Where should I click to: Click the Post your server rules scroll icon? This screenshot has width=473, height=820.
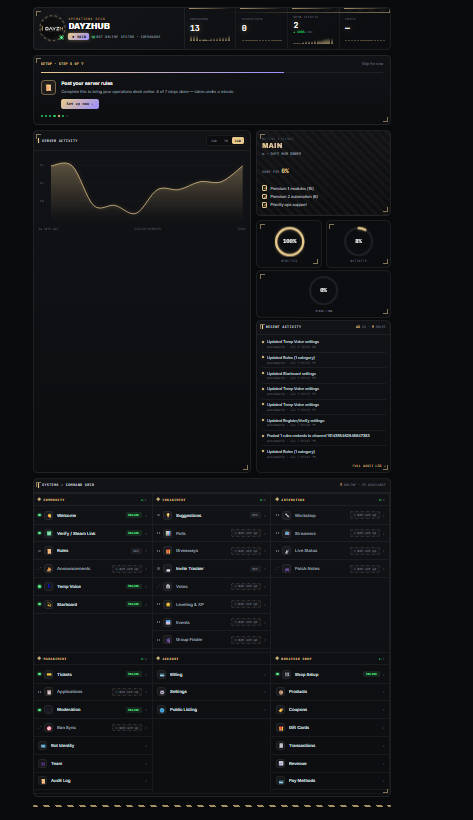coord(49,87)
